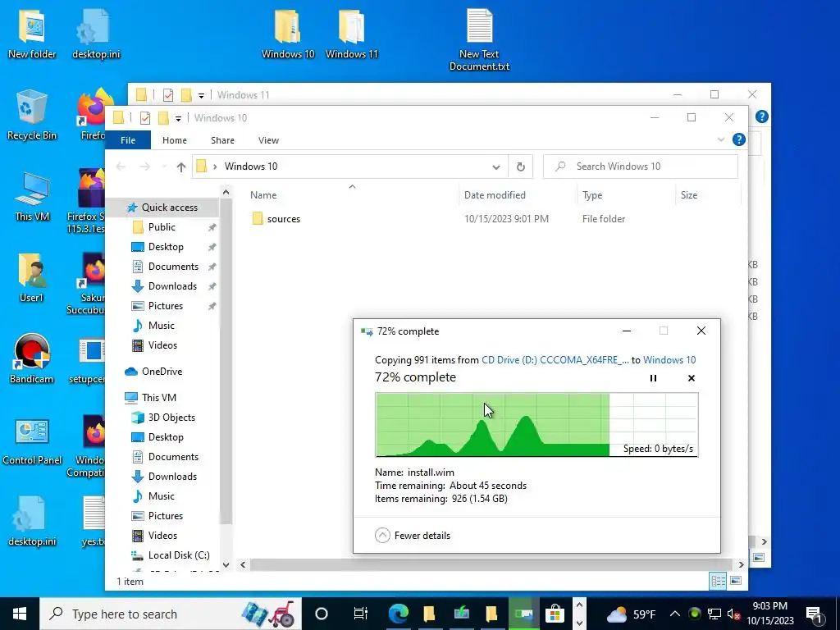The width and height of the screenshot is (840, 630).
Task: Open Task View from taskbar
Action: (x=361, y=614)
